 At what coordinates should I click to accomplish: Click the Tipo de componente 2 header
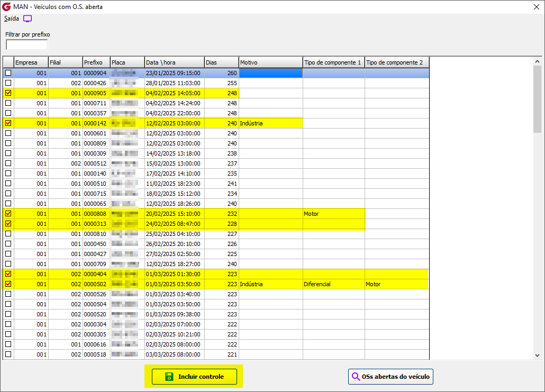(x=397, y=62)
